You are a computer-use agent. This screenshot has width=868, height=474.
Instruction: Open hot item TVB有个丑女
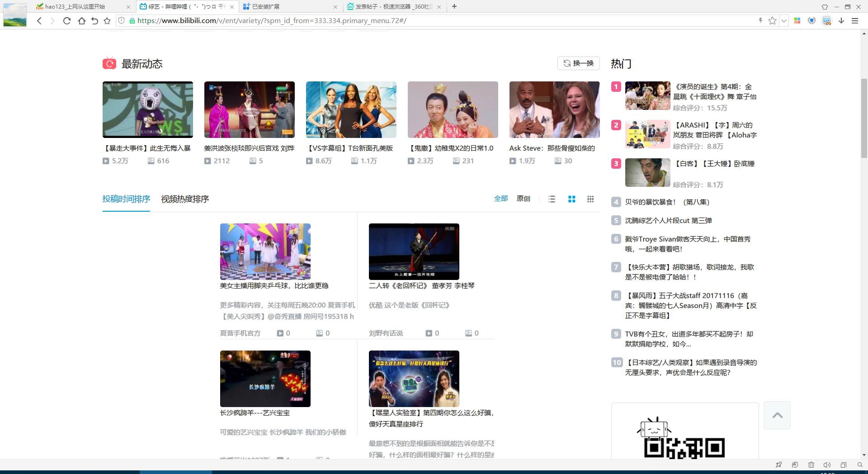pos(689,339)
